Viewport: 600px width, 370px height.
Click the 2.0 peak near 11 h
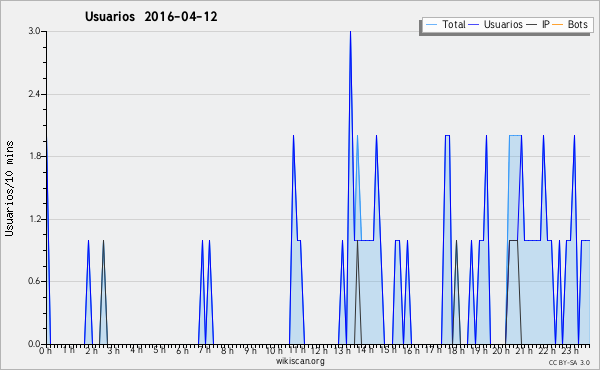point(293,135)
